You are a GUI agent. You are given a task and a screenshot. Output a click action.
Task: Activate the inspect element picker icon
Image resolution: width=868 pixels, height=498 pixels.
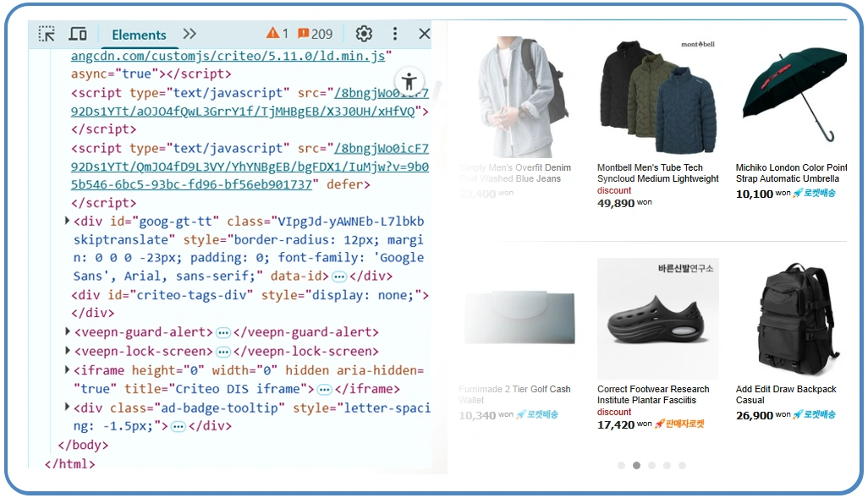click(47, 34)
